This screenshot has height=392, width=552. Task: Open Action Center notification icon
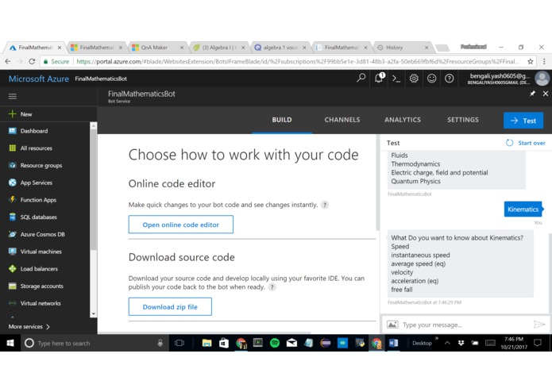[x=538, y=343]
